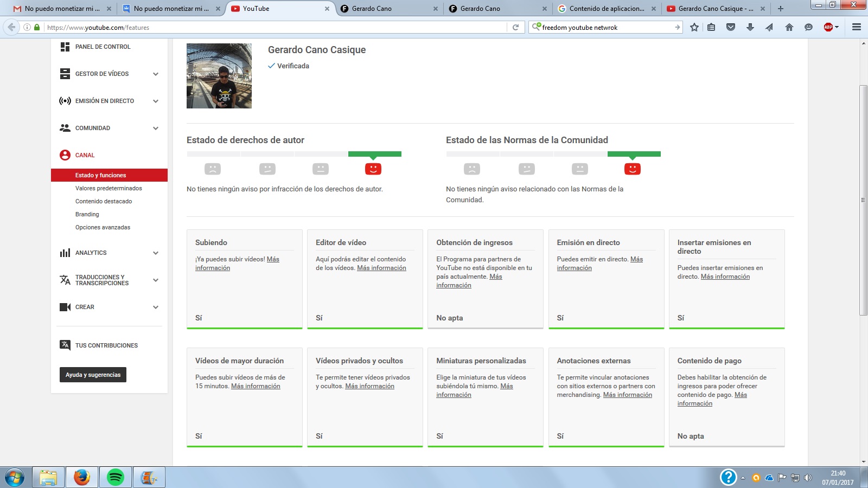This screenshot has height=488, width=868.
Task: Open a new browser tab
Action: pos(781,9)
